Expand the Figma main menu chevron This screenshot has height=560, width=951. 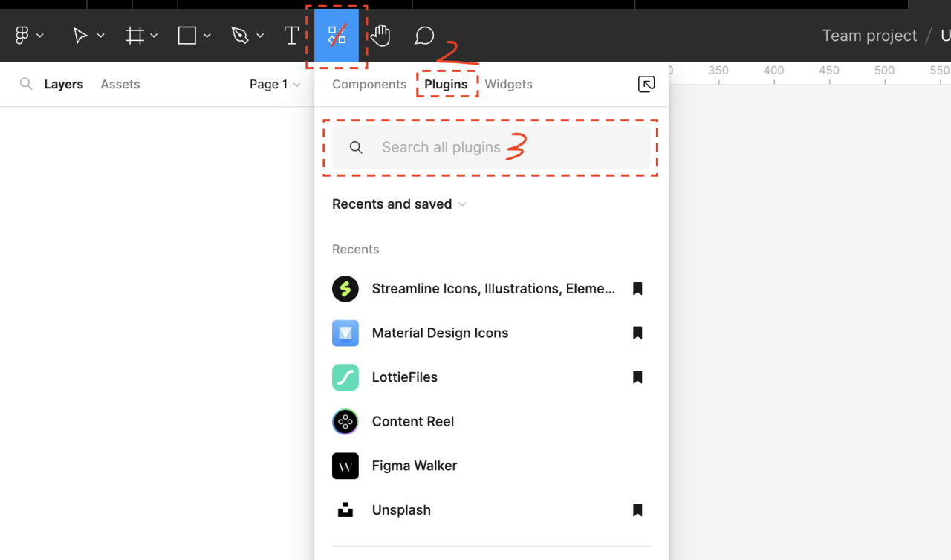40,36
